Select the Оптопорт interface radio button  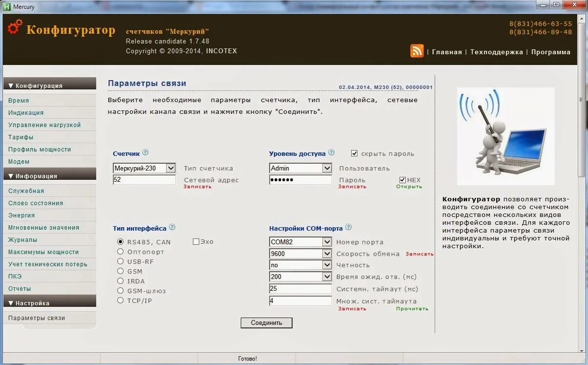[120, 251]
